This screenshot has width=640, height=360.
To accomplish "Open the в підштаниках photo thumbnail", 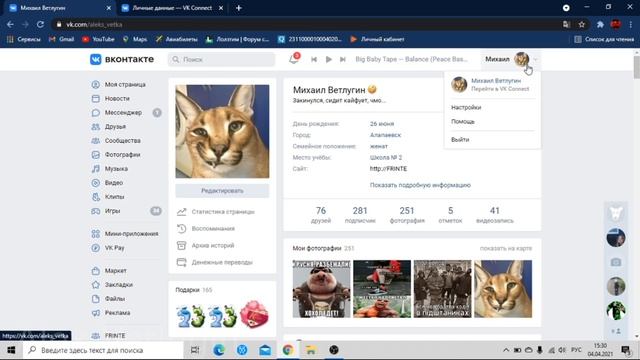I will 442,289.
